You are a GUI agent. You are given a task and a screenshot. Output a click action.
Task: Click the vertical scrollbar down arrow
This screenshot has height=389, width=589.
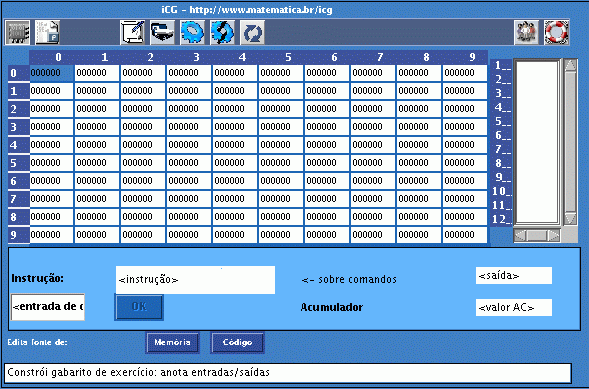[x=570, y=219]
